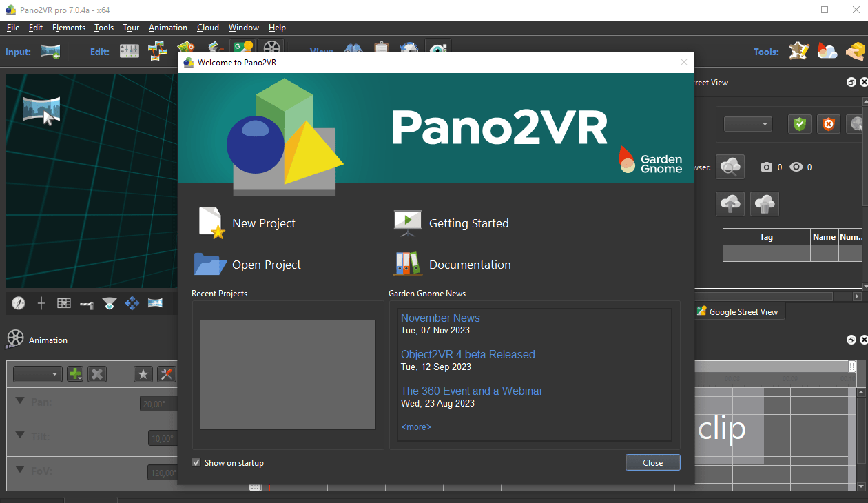Click the New Project document icon
Screen dimensions: 868x503
[x=211, y=223]
